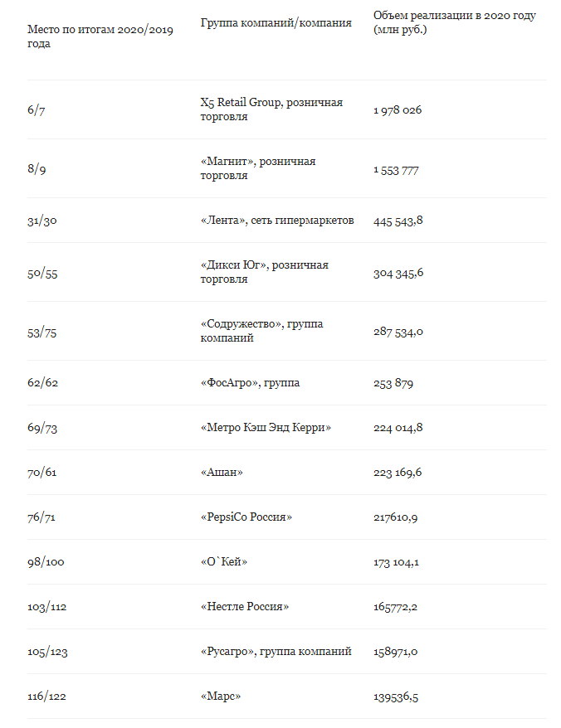
Task: Click the «ФосАгро», группа entry
Action: tap(250, 382)
